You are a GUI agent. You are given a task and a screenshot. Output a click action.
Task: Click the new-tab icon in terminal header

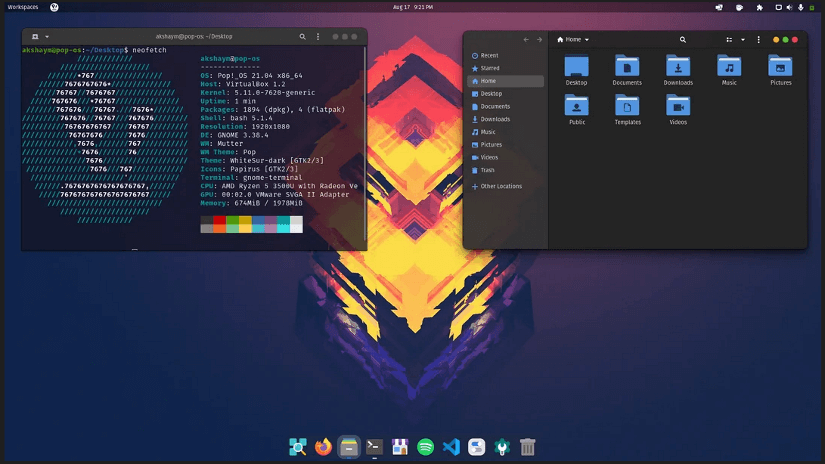click(35, 37)
